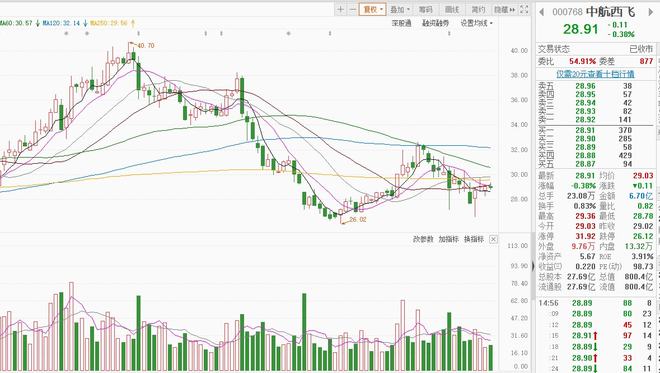
Task: Click 改参数 to edit indicator parameters
Action: click(x=423, y=239)
